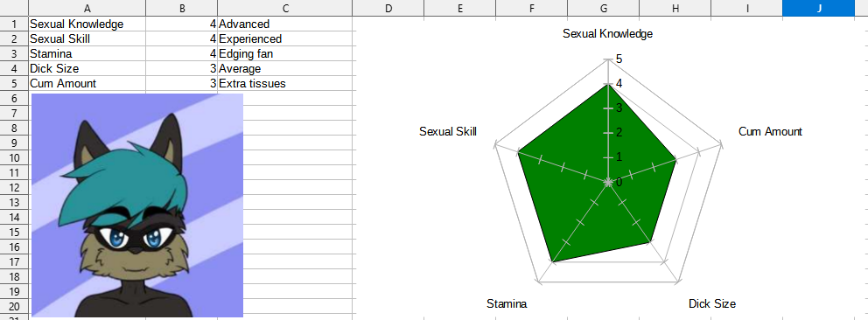Select column A header

(87, 8)
